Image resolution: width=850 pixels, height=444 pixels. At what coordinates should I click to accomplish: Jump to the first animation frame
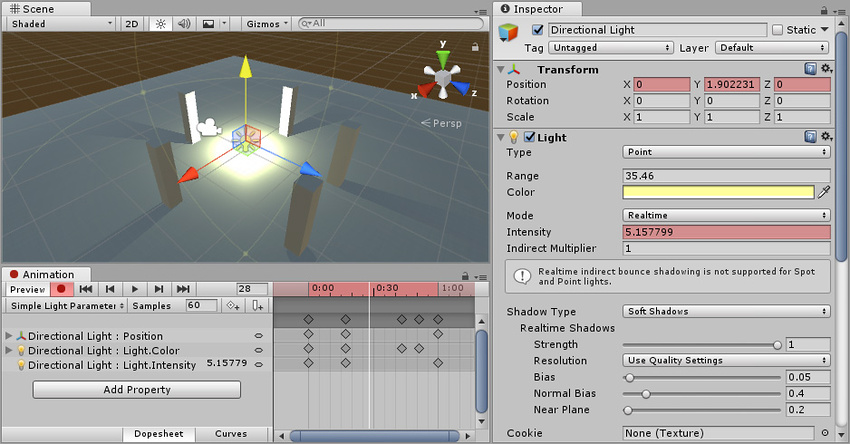click(87, 289)
